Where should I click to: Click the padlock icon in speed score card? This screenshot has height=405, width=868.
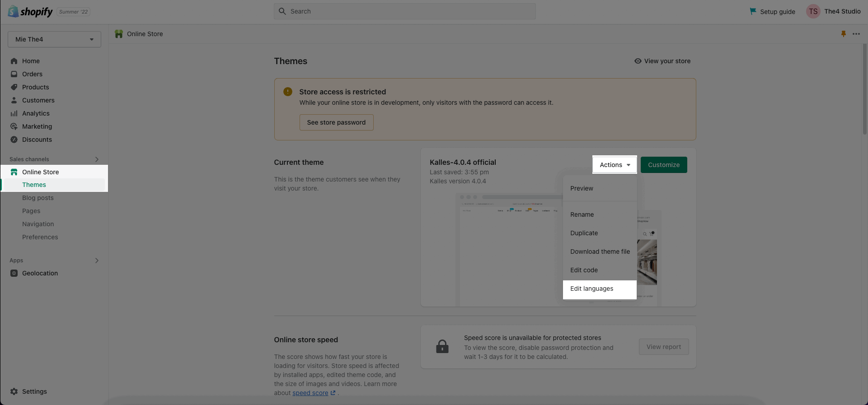pyautogui.click(x=442, y=346)
